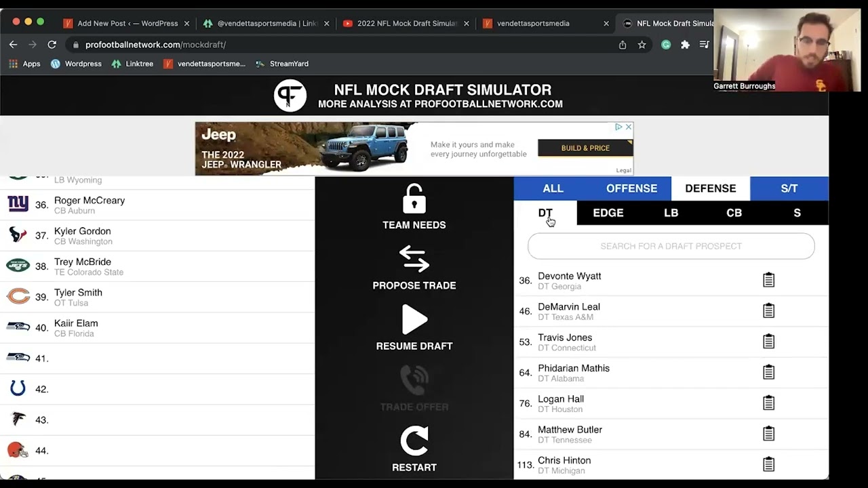The width and height of the screenshot is (868, 488).
Task: Click the AdChoices icon on the Jeep ad
Action: point(618,127)
